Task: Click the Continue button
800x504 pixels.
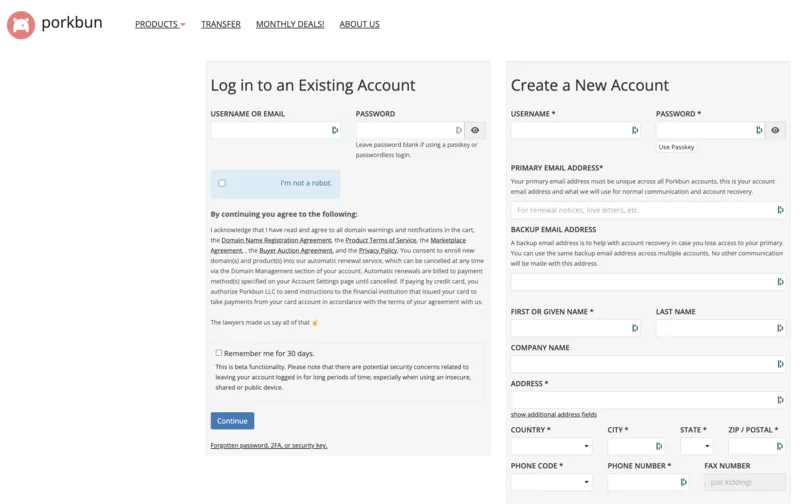Action: (232, 421)
